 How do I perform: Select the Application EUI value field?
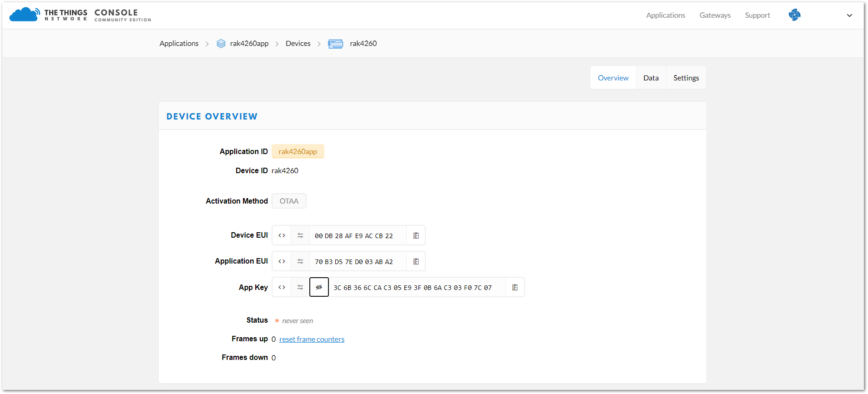tap(358, 261)
